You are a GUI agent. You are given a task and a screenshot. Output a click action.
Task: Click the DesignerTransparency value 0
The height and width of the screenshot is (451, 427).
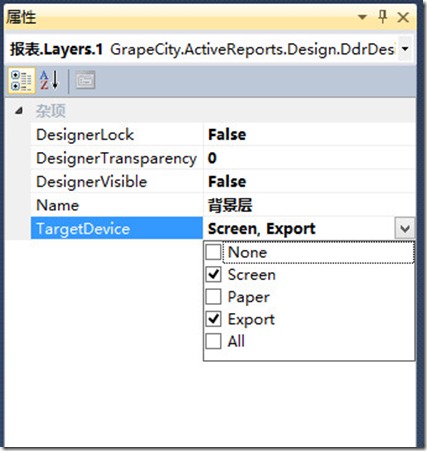pyautogui.click(x=212, y=158)
